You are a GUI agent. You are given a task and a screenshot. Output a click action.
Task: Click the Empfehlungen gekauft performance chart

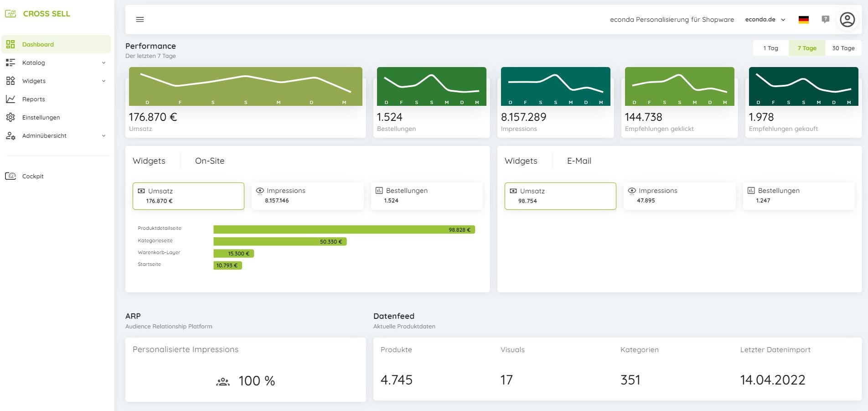804,86
